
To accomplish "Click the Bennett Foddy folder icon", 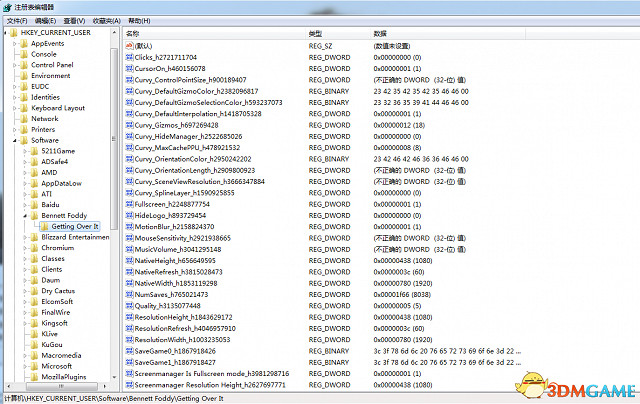I will (34, 215).
